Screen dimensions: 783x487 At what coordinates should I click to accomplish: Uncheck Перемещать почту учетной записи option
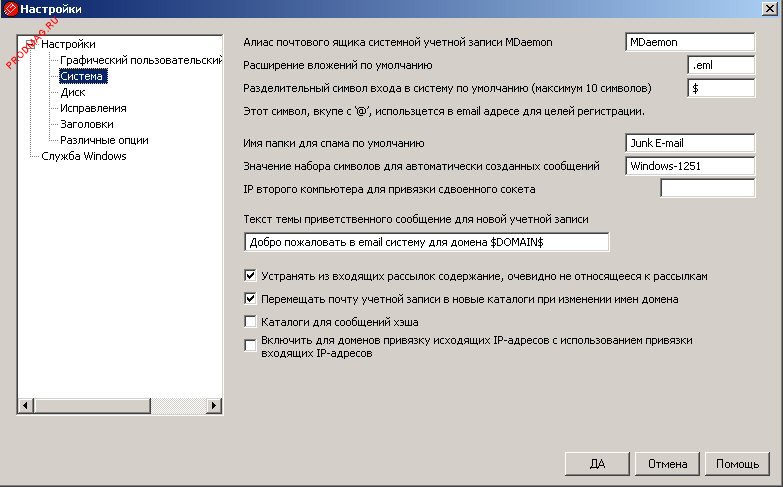click(250, 298)
